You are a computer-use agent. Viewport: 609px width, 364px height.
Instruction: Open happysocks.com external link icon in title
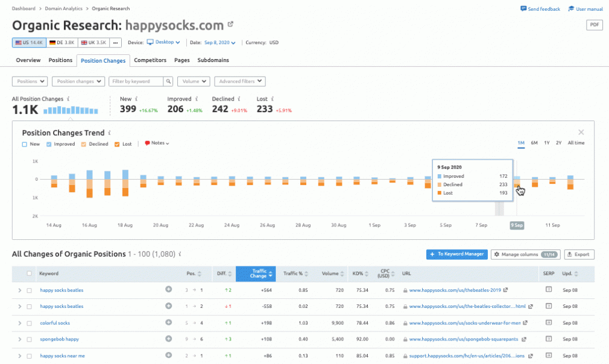(x=230, y=24)
